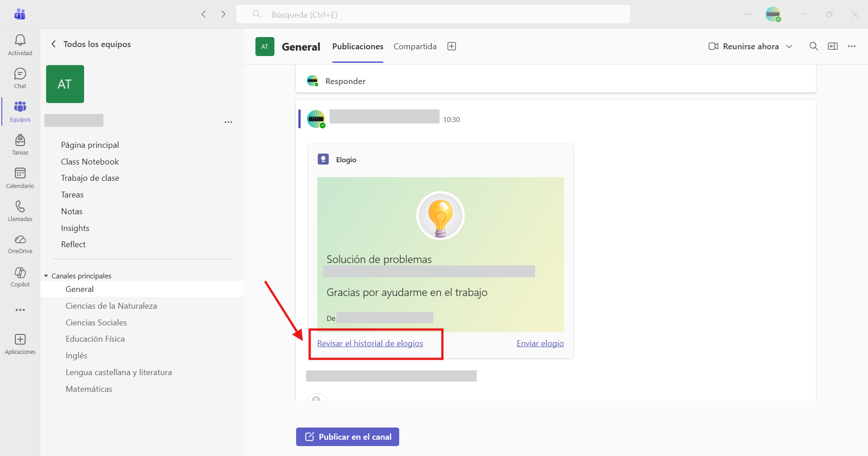The height and width of the screenshot is (456, 868).
Task: Show more apps ellipsis in rail
Action: point(20,310)
